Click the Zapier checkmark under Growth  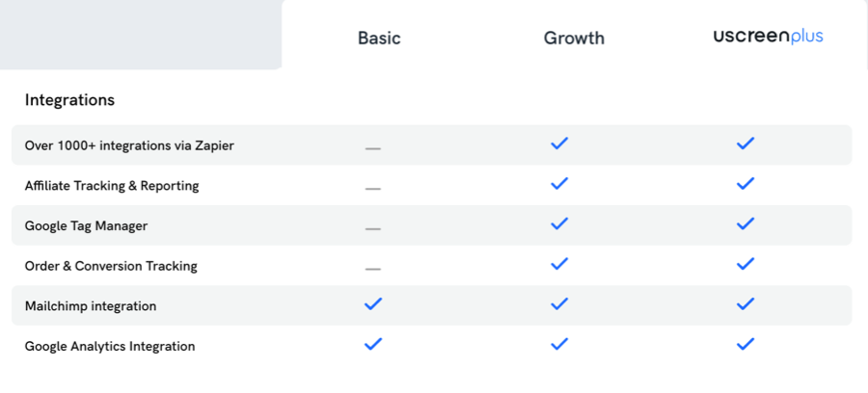559,144
